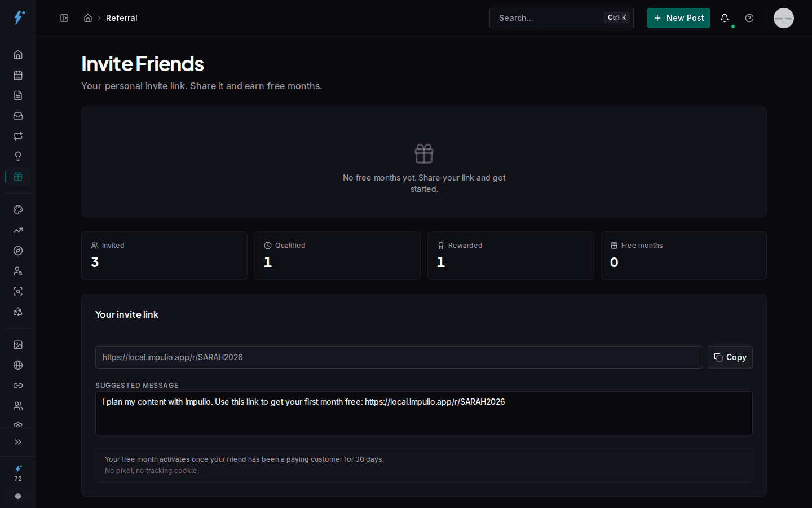Open the recycle icon in sidebar
The height and width of the screenshot is (508, 812).
coord(18,312)
